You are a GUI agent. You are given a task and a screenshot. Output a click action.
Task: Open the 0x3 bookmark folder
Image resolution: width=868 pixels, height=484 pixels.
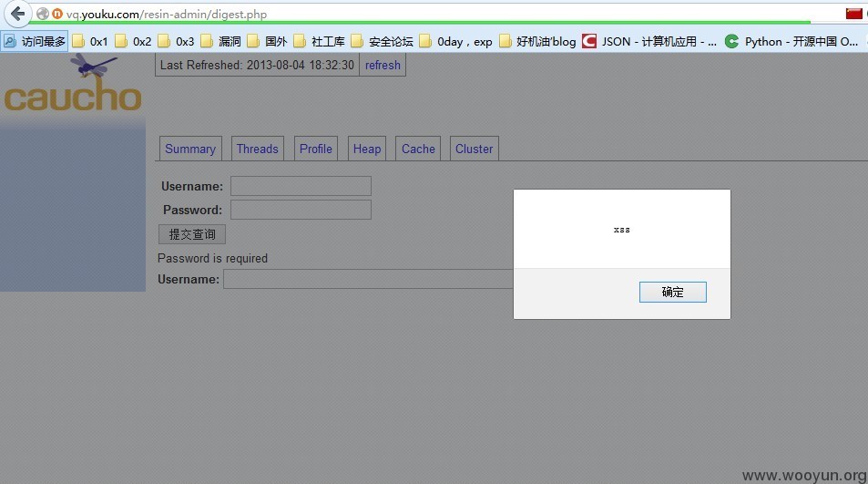point(176,42)
